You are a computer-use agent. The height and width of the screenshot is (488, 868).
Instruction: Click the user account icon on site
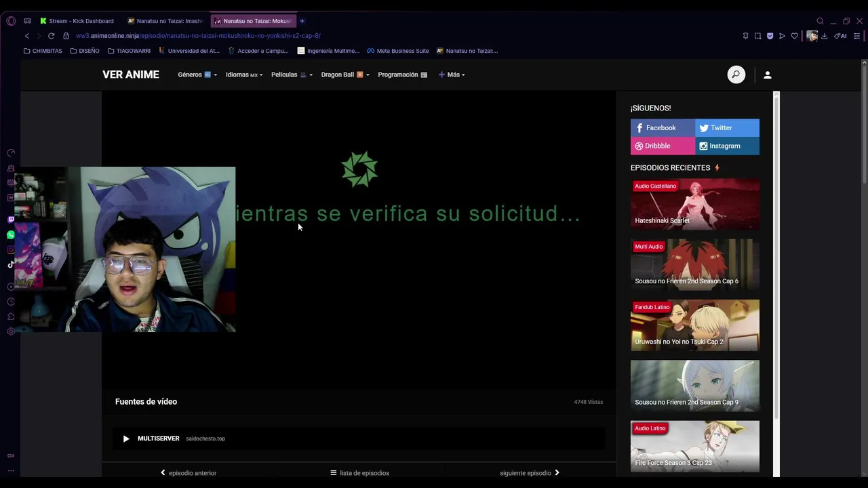(x=768, y=75)
